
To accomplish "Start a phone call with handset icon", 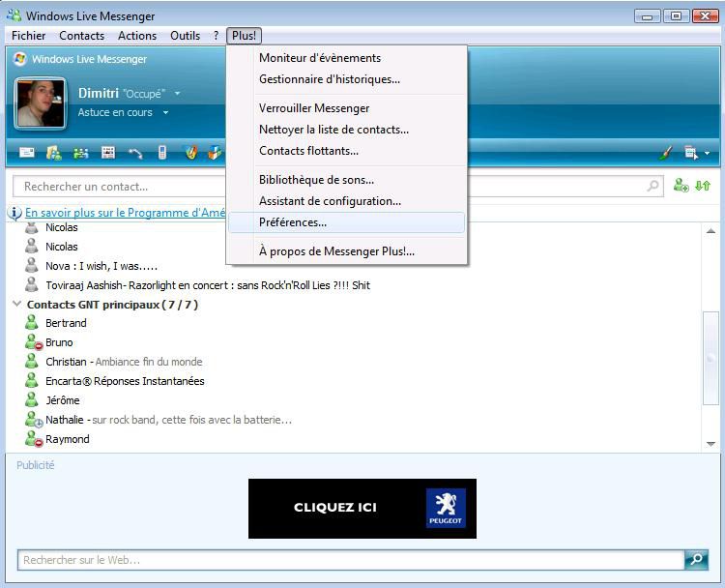I will tap(135, 153).
